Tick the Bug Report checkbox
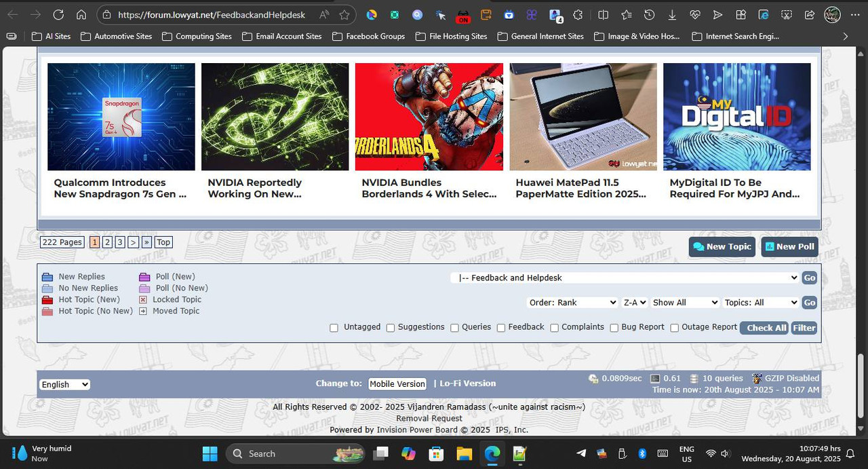 614,328
